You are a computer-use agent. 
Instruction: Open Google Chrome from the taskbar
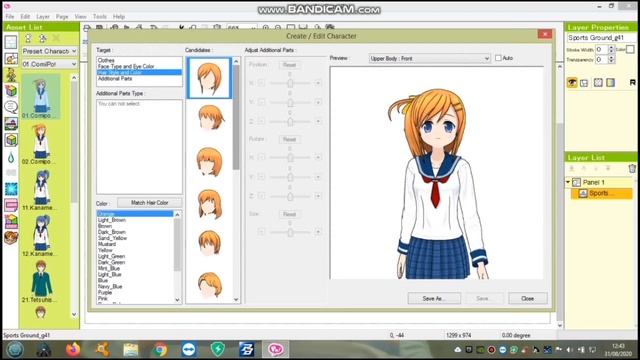click(160, 349)
